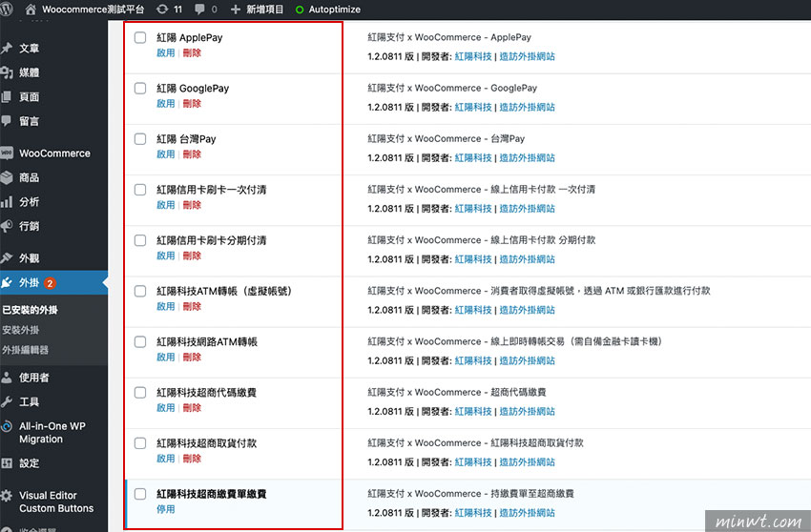Delete 紅陽信用卡刷卡一次付清 plugin
Viewport: 811px width, 532px height.
pos(192,205)
